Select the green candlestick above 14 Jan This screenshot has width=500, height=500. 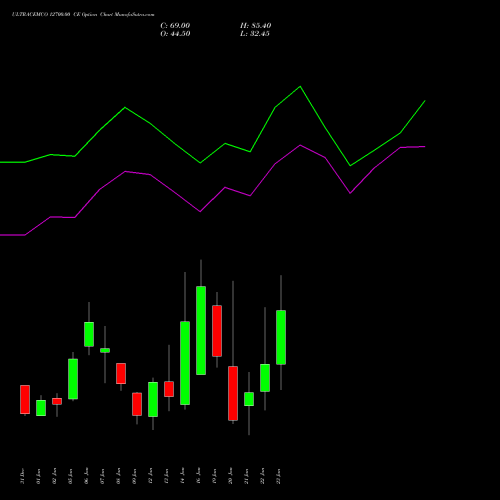point(185,363)
